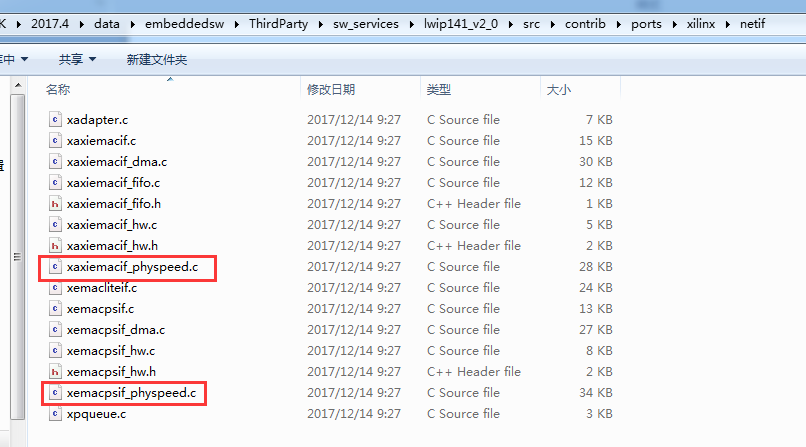The height and width of the screenshot is (447, 806).
Task: Click the xpqueue.c file icon
Action: click(x=55, y=414)
